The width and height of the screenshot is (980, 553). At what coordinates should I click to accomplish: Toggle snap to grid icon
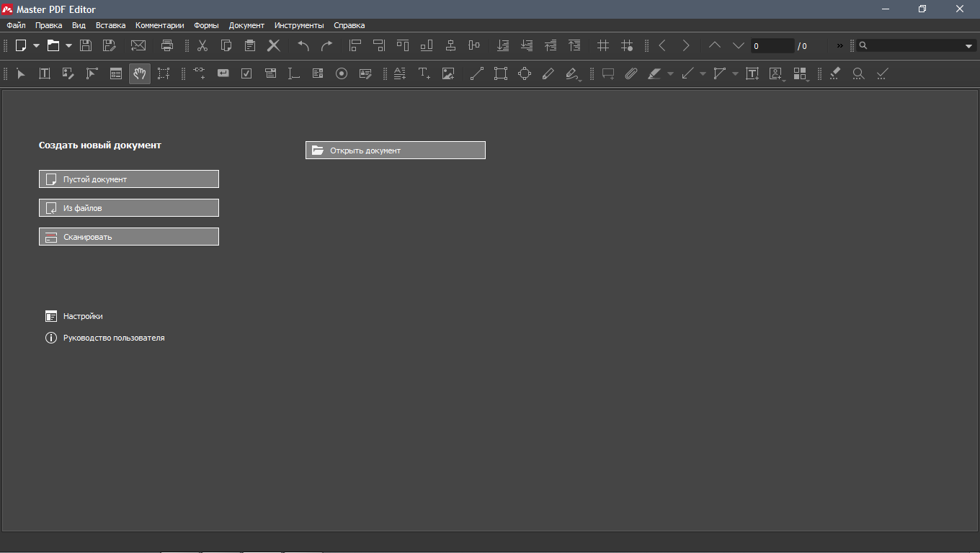coord(627,45)
